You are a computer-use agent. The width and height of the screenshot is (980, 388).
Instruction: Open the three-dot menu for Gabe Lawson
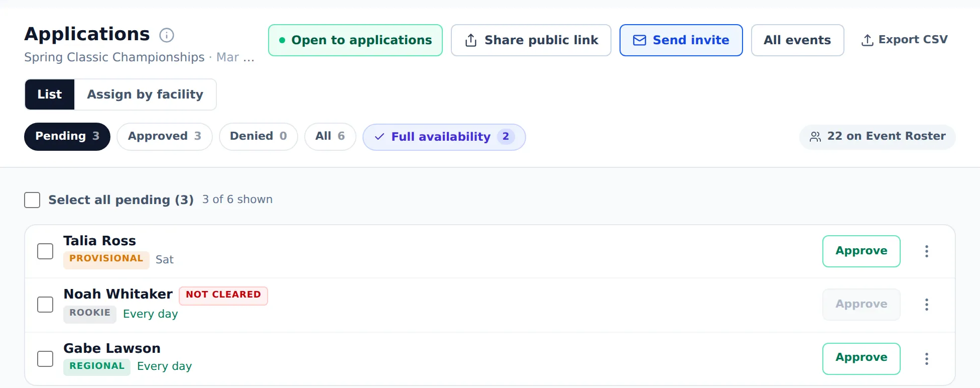point(926,359)
